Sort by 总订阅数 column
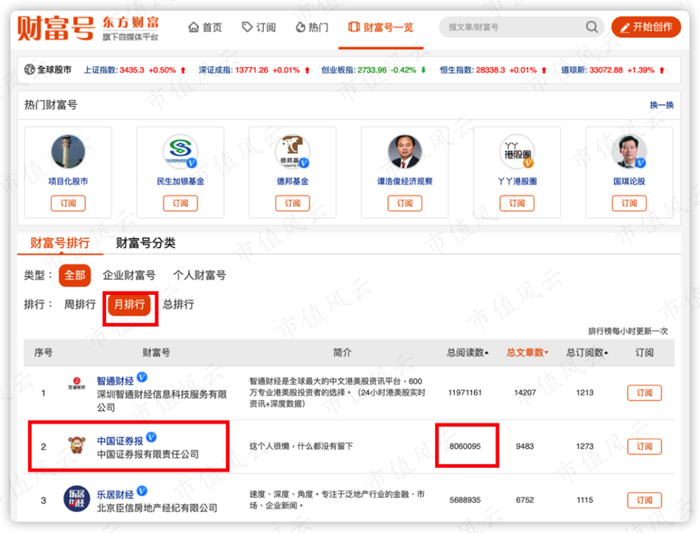This screenshot has height=533, width=700. pyautogui.click(x=587, y=353)
